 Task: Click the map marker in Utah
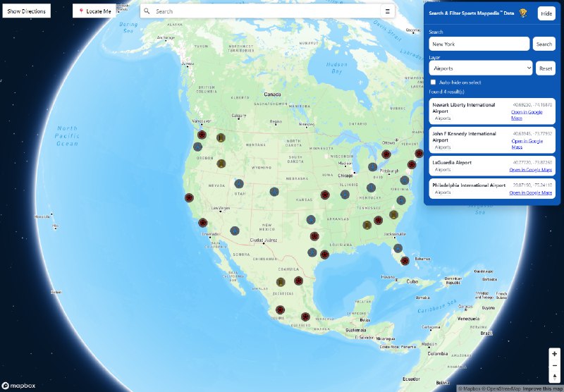tap(240, 184)
